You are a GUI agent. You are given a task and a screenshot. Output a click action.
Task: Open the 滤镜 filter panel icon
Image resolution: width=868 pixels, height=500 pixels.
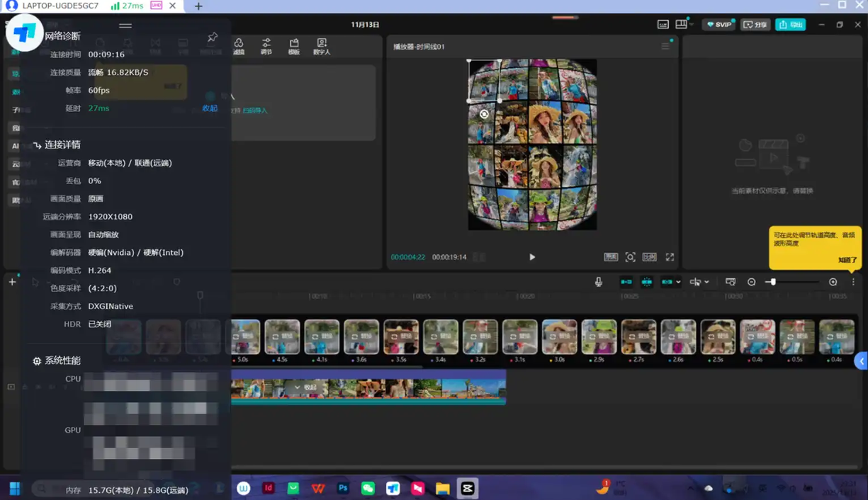[239, 47]
